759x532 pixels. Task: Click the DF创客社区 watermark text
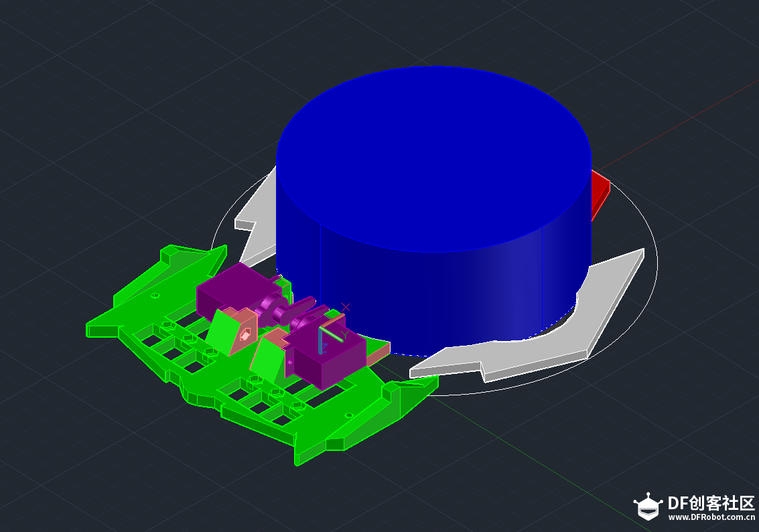[711, 503]
